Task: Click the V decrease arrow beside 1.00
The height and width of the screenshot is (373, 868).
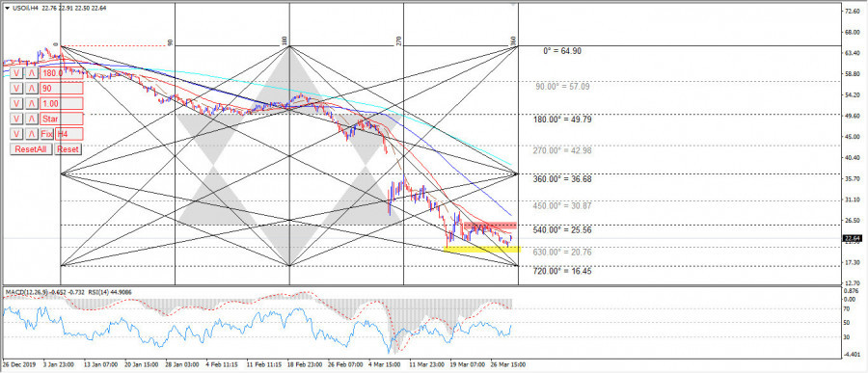Action: tap(16, 103)
